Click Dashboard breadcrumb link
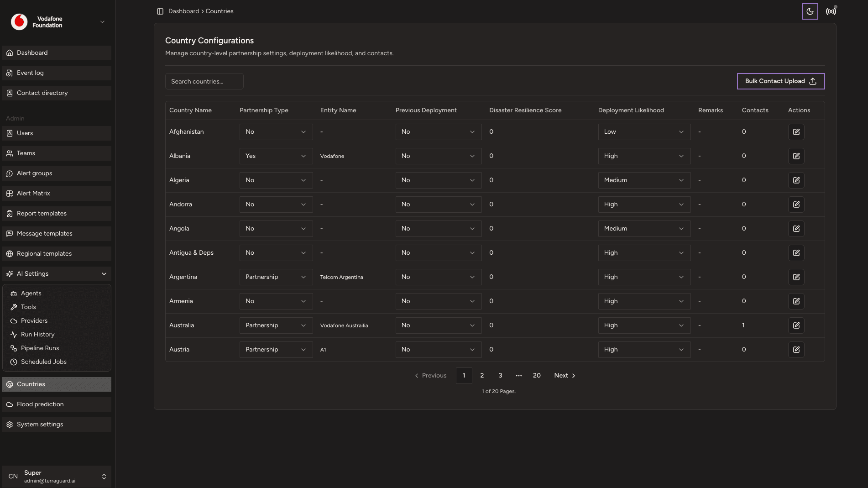Image resolution: width=868 pixels, height=488 pixels. 183,11
